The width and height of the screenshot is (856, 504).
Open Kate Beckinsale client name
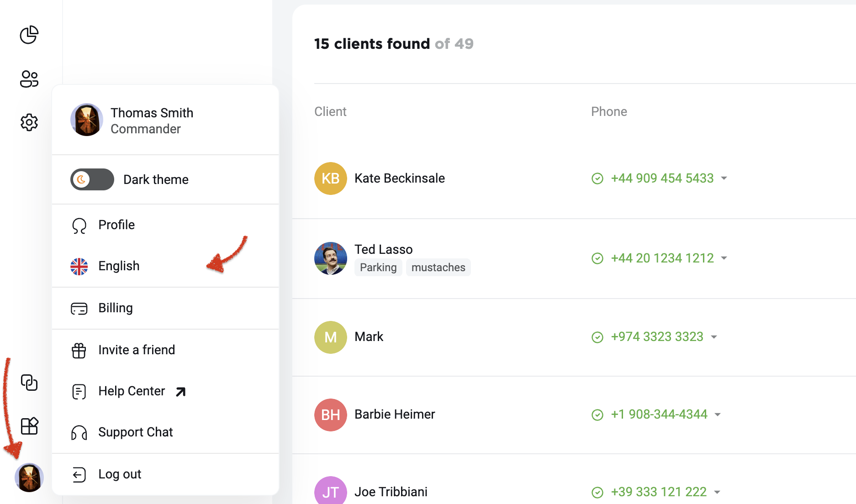pyautogui.click(x=400, y=178)
